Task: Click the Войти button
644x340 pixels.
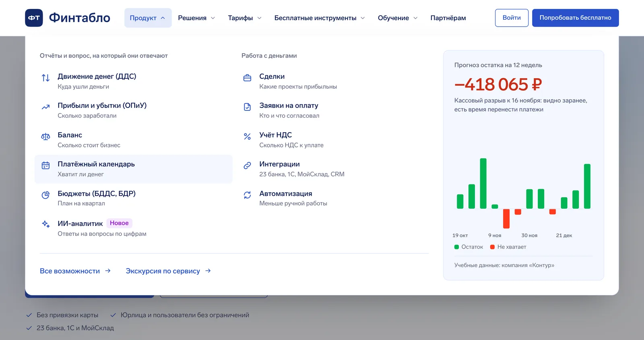Action: click(512, 18)
